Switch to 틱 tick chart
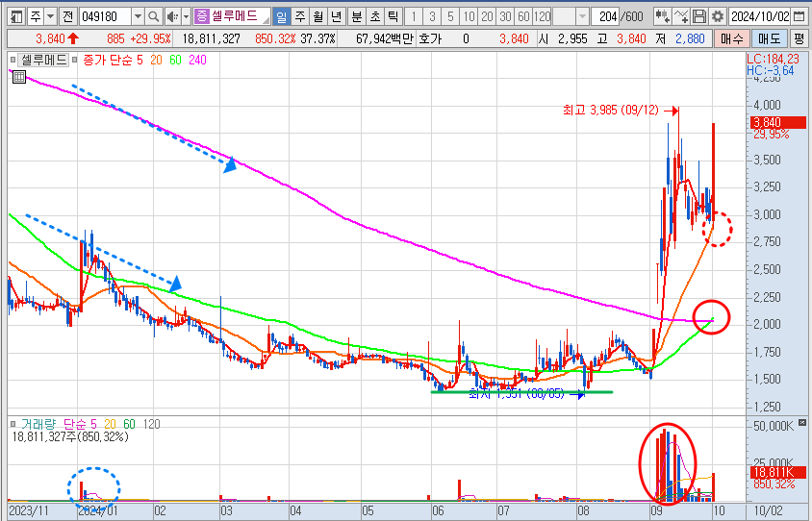812x521 pixels. [393, 17]
